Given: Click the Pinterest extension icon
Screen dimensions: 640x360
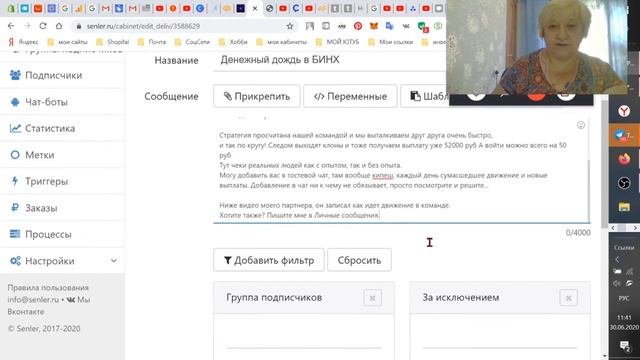Looking at the screenshot, I should tap(358, 26).
